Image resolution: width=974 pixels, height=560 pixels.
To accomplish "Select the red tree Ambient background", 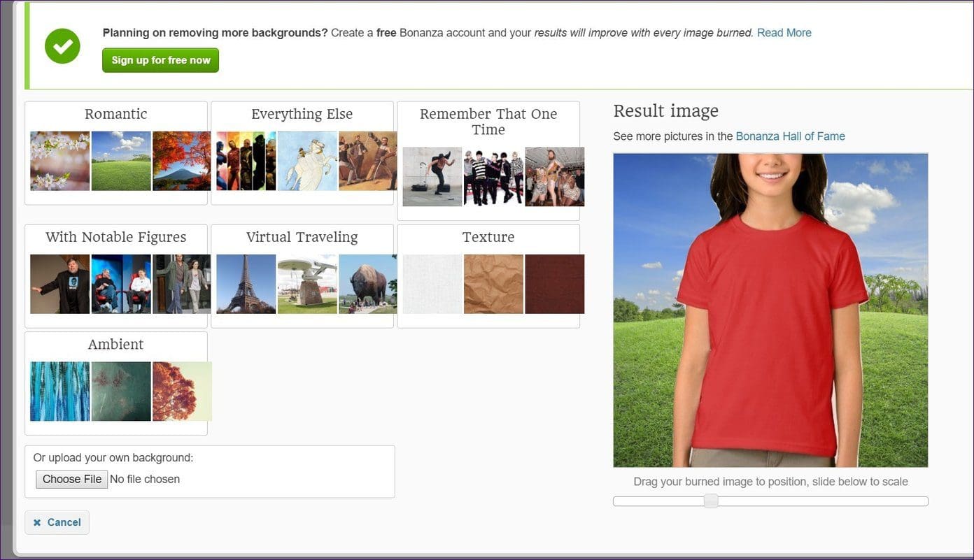I will click(182, 391).
